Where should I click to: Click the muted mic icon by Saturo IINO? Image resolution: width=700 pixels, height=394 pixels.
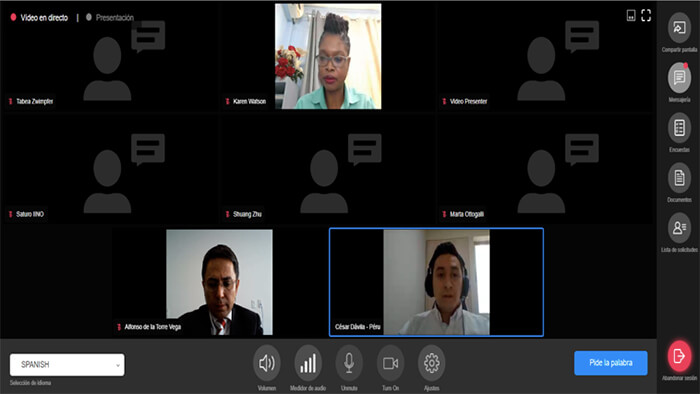coord(11,214)
